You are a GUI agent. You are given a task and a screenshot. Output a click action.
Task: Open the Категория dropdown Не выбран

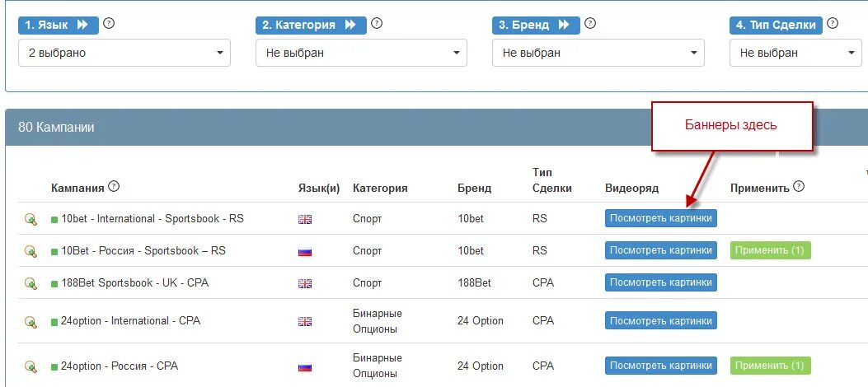click(361, 53)
